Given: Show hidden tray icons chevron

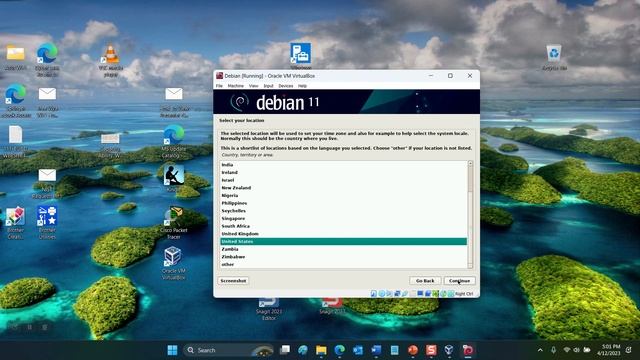Looking at the screenshot, I should (540, 350).
